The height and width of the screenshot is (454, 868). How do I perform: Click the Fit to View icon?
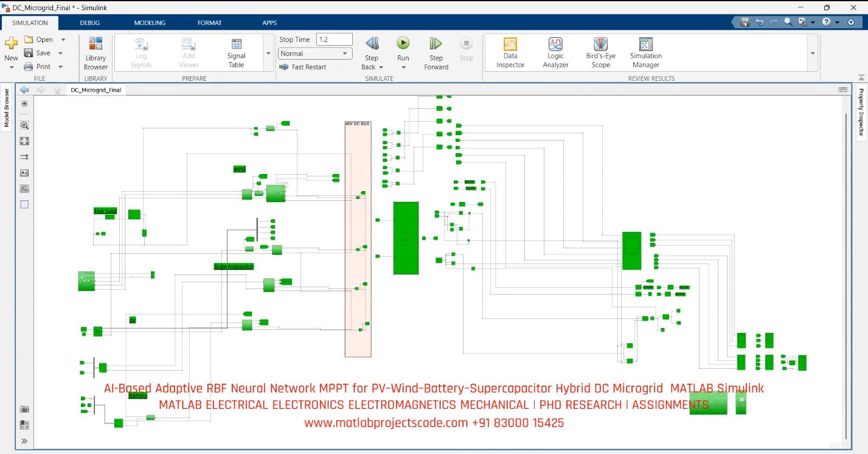coord(24,141)
